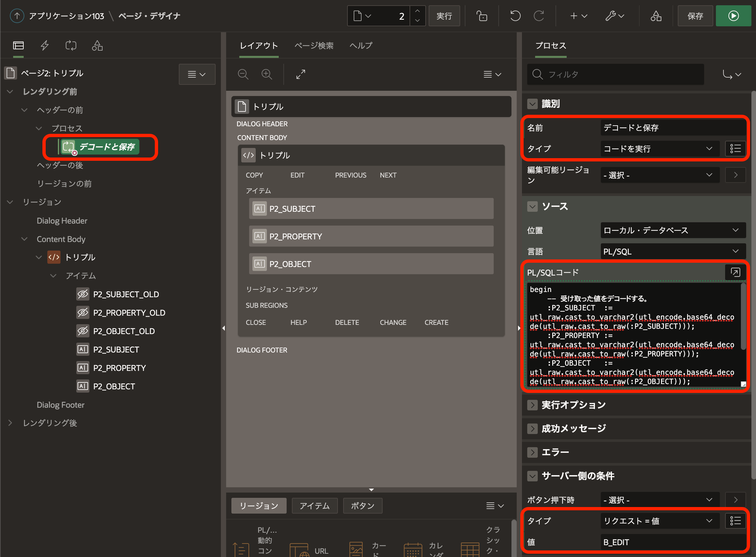Click the layout zoom in magnifier
This screenshot has height=557, width=756.
coord(267,74)
